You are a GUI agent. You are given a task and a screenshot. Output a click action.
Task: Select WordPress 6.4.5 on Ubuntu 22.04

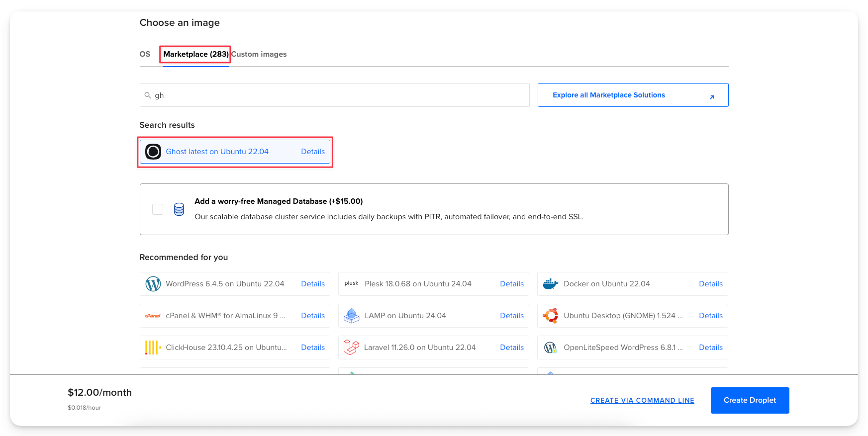click(x=235, y=284)
